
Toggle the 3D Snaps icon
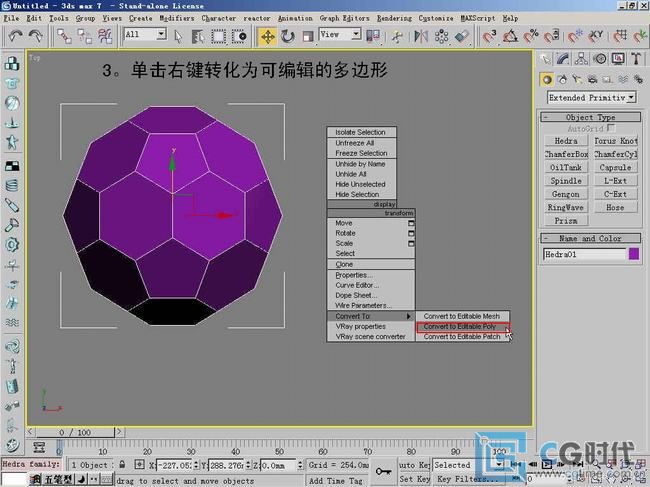coord(489,36)
